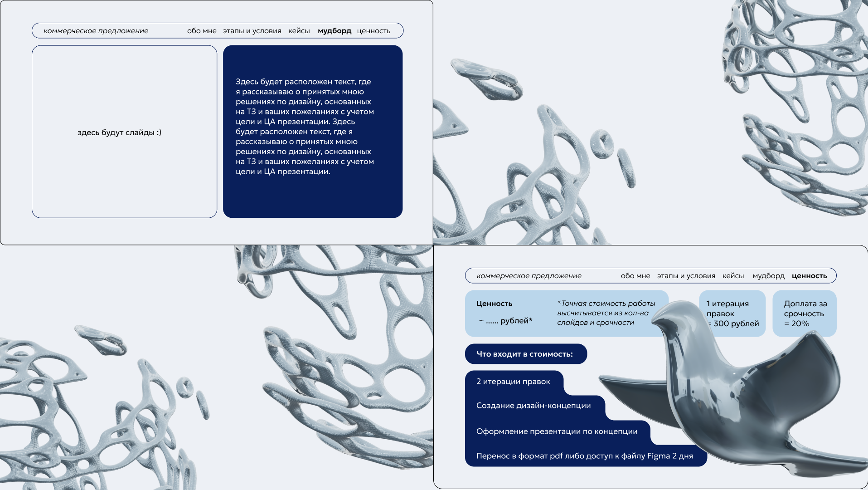
Task: Click "кейсы" in the moodboard slide navigation
Action: [299, 31]
